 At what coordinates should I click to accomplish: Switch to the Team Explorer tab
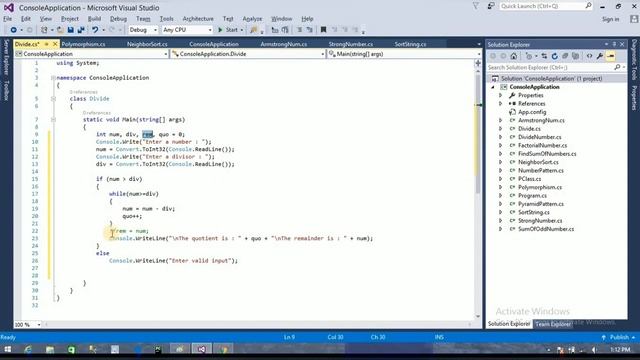(553, 324)
